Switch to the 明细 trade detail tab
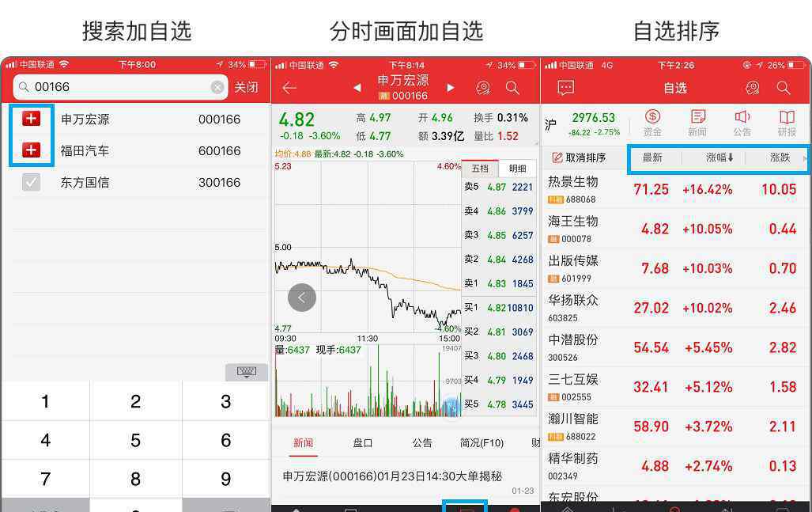The height and width of the screenshot is (512, 812). (517, 169)
